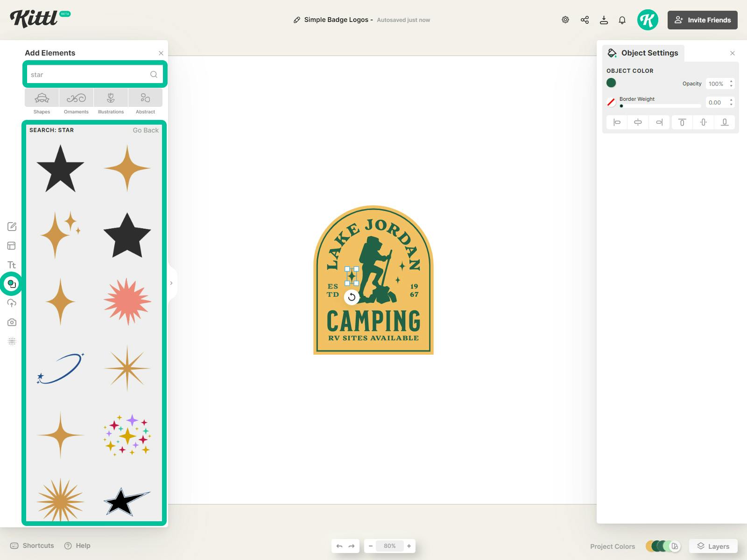Open the Uploads panel via cloud icon
747x560 pixels.
(x=11, y=303)
